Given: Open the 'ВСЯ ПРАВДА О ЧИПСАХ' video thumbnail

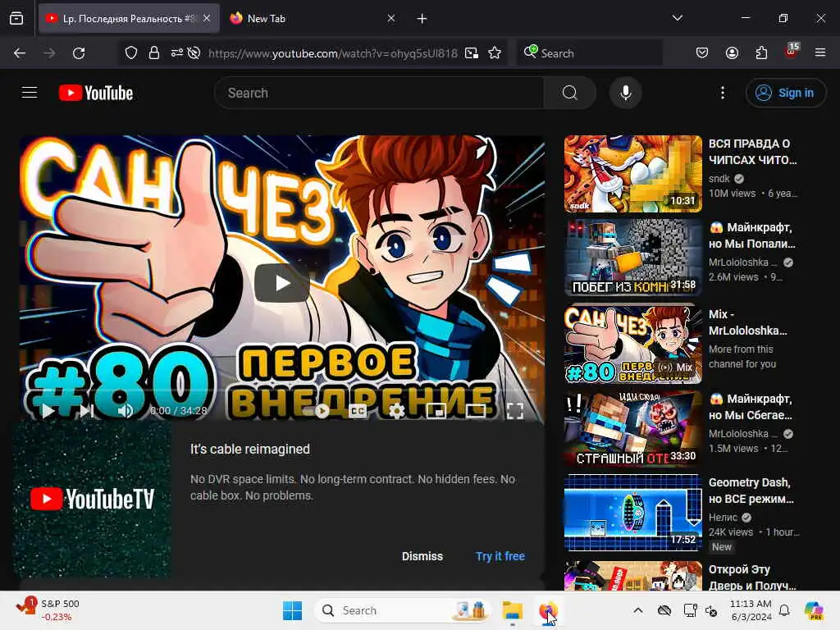Looking at the screenshot, I should [632, 174].
